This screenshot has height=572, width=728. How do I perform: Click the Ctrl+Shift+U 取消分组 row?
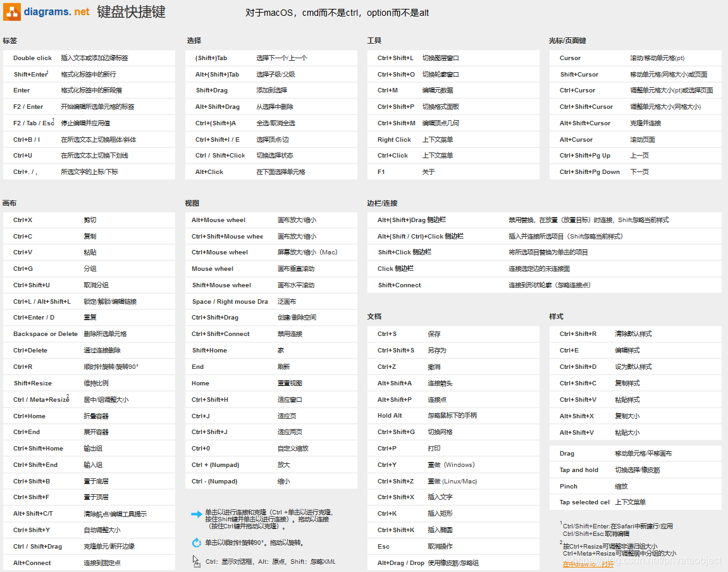click(x=89, y=285)
